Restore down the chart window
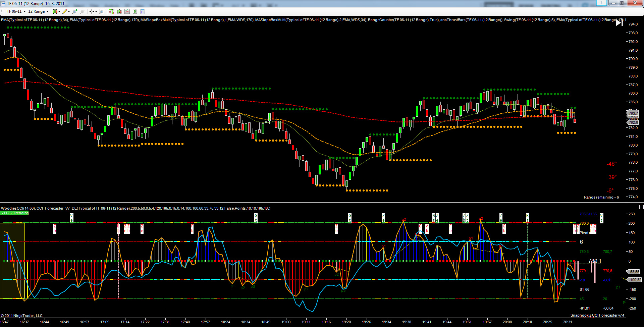This screenshot has width=644, height=327. pos(622,3)
